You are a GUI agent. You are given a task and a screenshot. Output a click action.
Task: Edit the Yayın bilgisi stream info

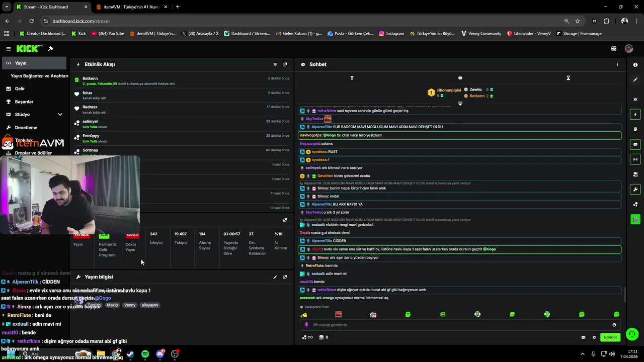click(x=275, y=277)
